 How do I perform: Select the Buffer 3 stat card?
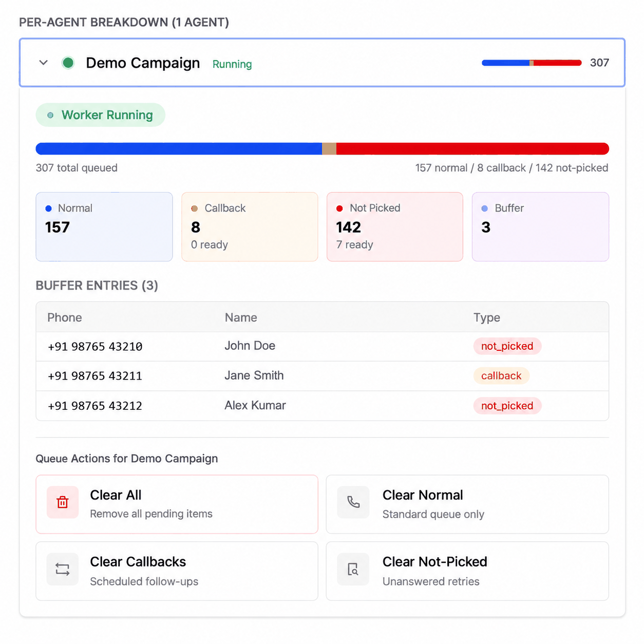(540, 227)
